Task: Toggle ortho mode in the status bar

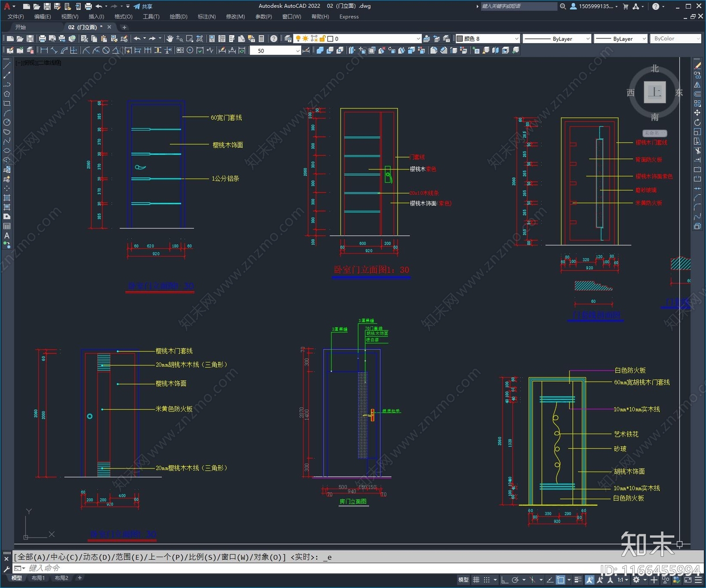Action: coord(504,580)
